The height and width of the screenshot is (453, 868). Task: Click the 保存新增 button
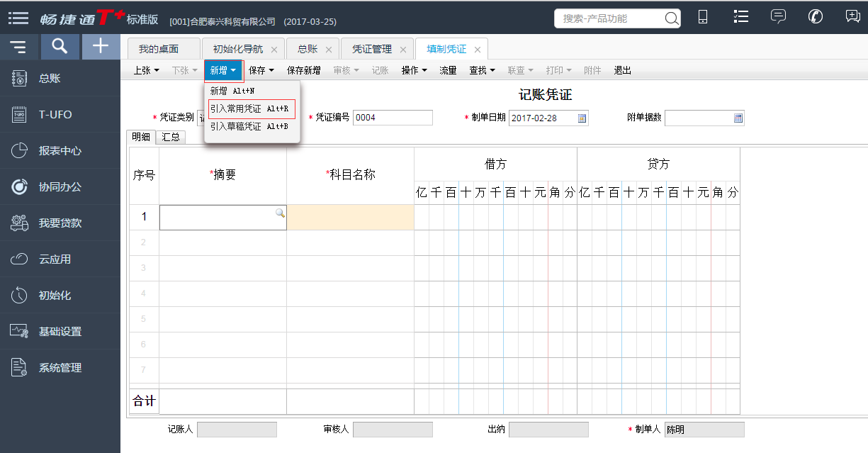(303, 70)
